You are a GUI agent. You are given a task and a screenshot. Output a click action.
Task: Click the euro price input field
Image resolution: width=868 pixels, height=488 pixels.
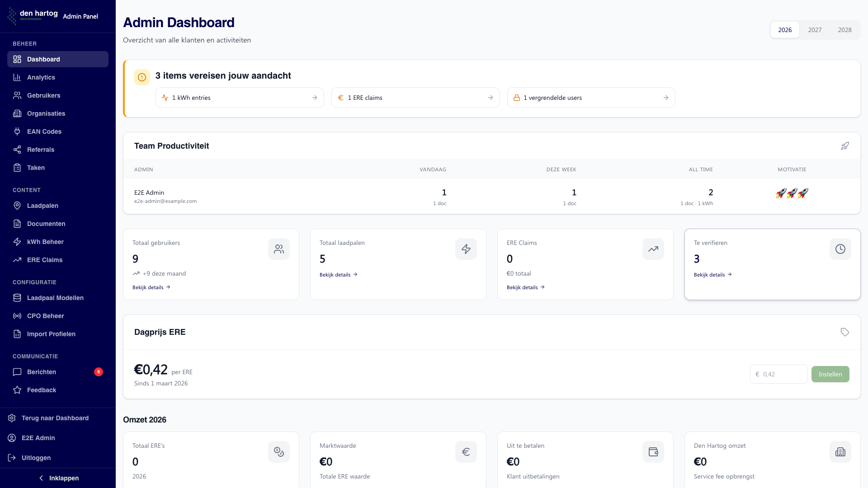[778, 374]
